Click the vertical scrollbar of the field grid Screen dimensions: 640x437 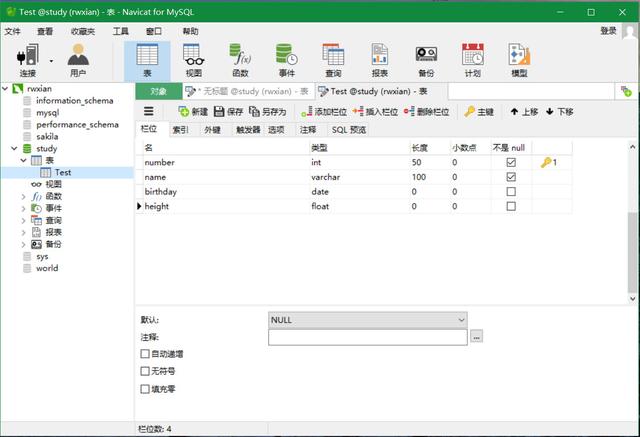(x=632, y=250)
